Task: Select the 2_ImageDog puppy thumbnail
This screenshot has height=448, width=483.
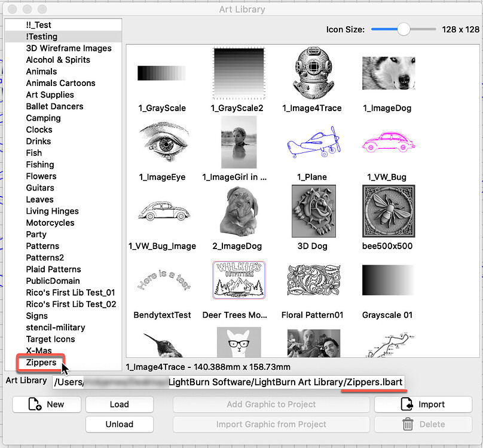Action: coord(239,211)
